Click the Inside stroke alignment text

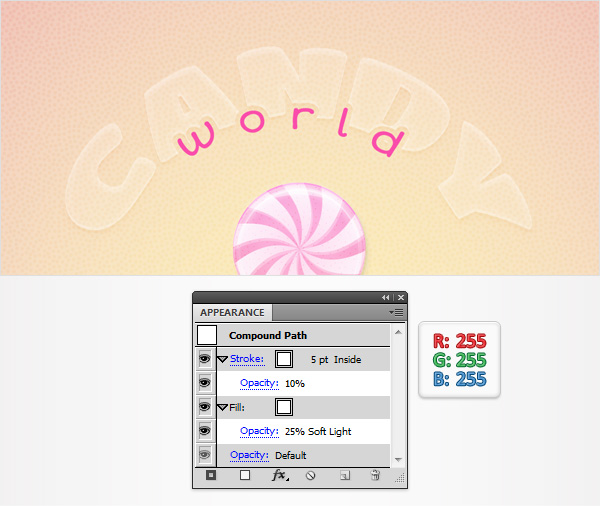tap(347, 360)
